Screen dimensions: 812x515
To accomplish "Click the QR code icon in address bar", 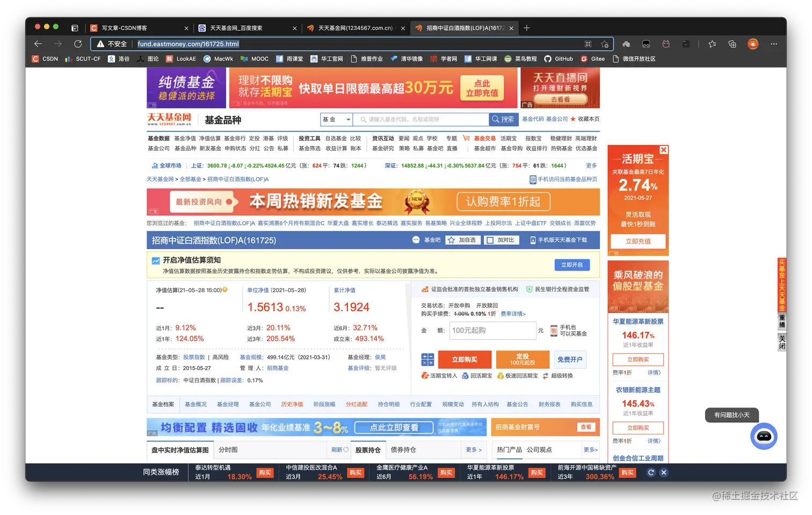I will pos(588,44).
